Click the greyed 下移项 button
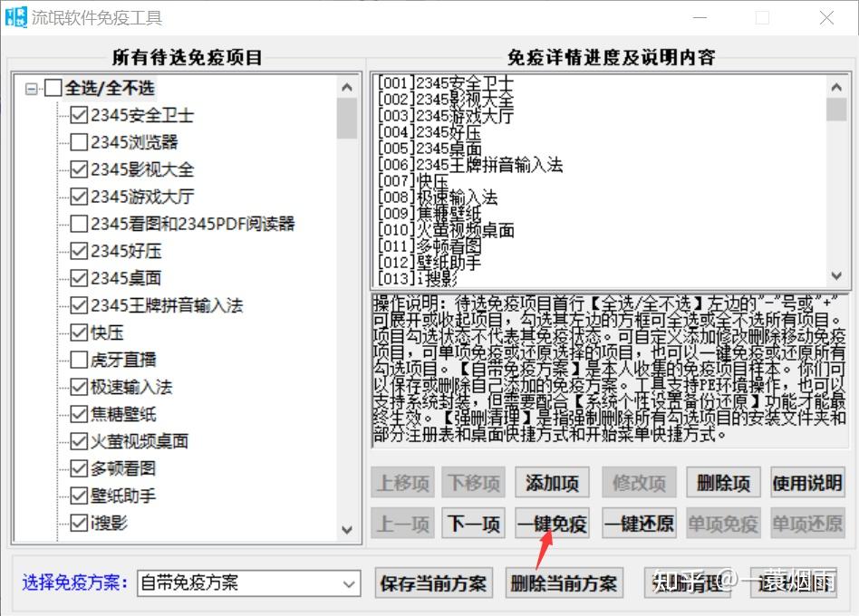The height and width of the screenshot is (616, 859). click(x=474, y=483)
